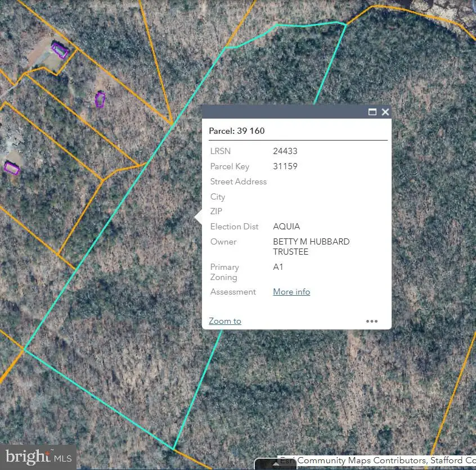Click the Assessment row label
This screenshot has height=470, width=476.
pyautogui.click(x=233, y=292)
